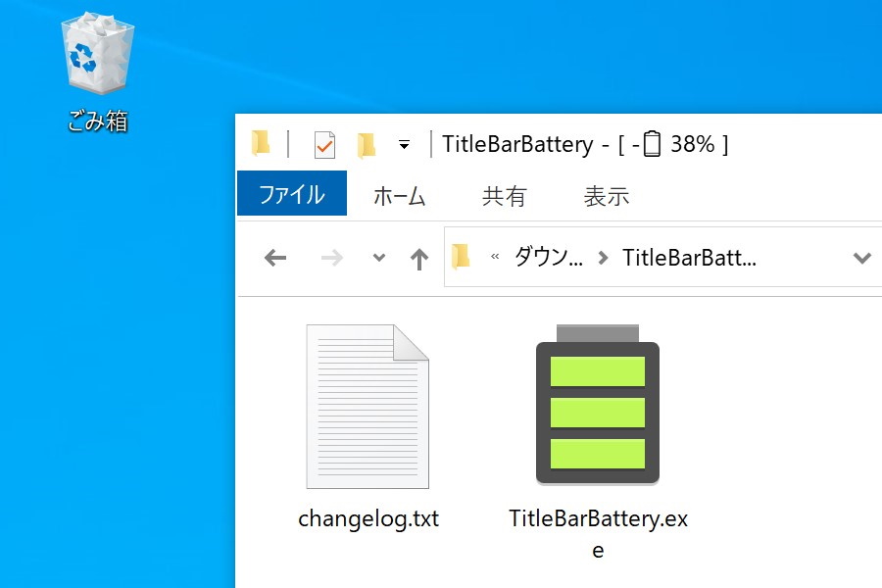Open the recent locations dropdown chevron
The image size is (882, 588).
tap(377, 257)
